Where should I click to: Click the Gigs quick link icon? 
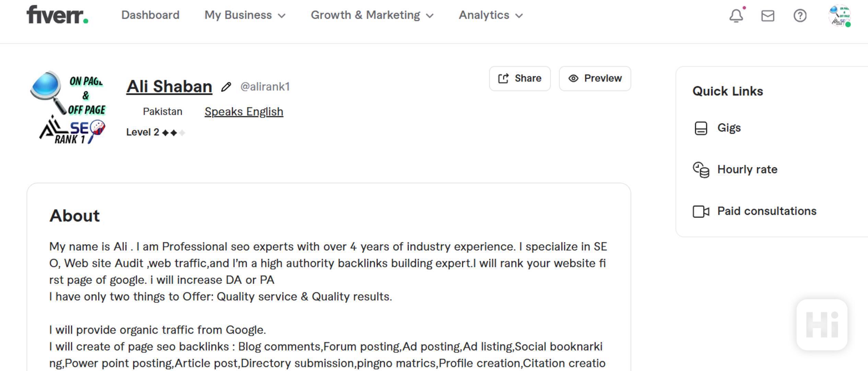coord(701,128)
